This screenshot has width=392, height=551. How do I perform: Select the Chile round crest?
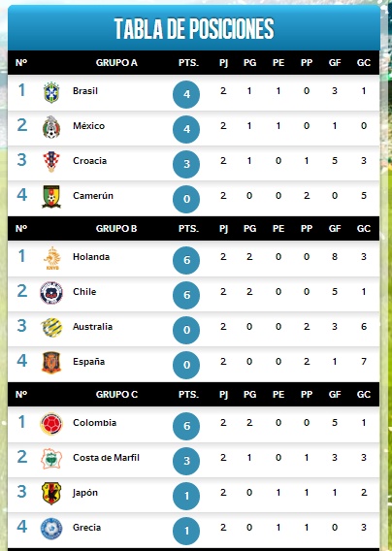click(51, 293)
